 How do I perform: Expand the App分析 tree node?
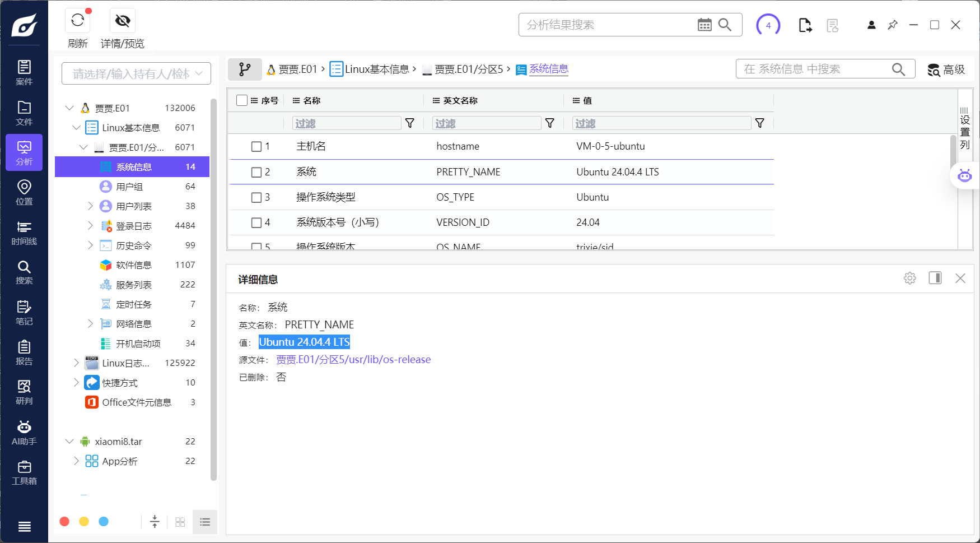click(76, 461)
